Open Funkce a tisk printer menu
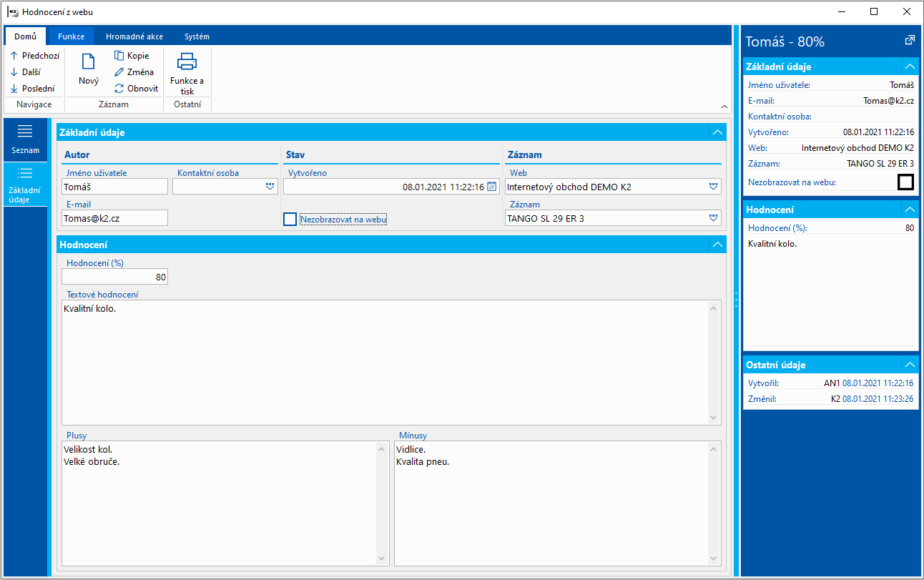The height and width of the screenshot is (580, 924). pos(187,74)
